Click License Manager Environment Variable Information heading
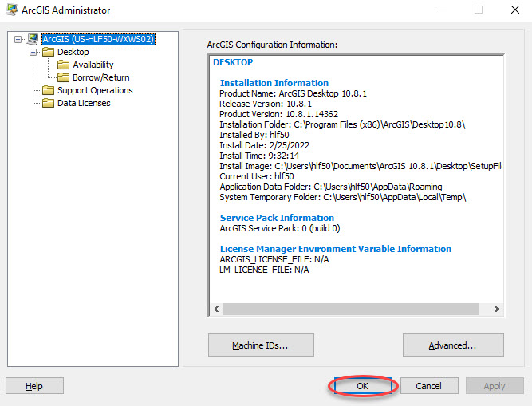 click(336, 249)
